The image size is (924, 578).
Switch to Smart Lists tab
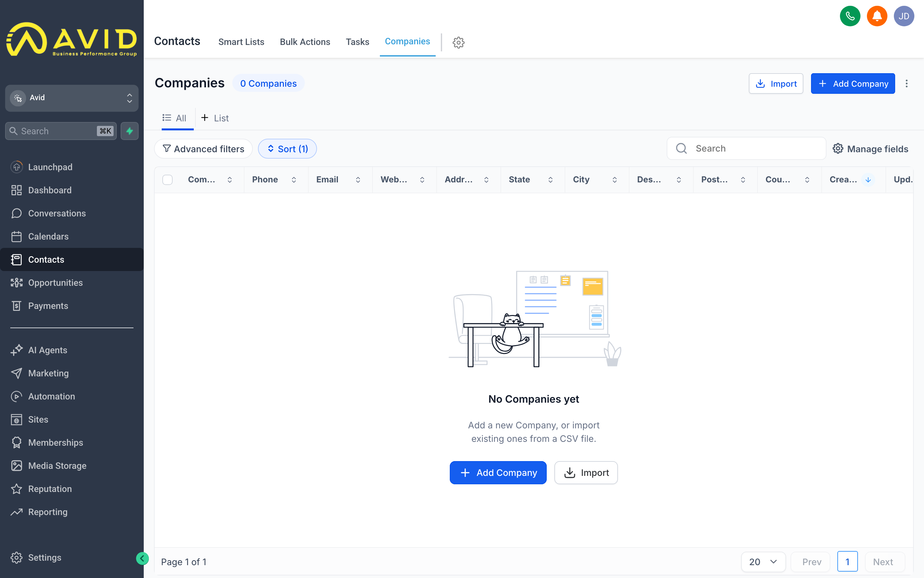[x=241, y=42]
